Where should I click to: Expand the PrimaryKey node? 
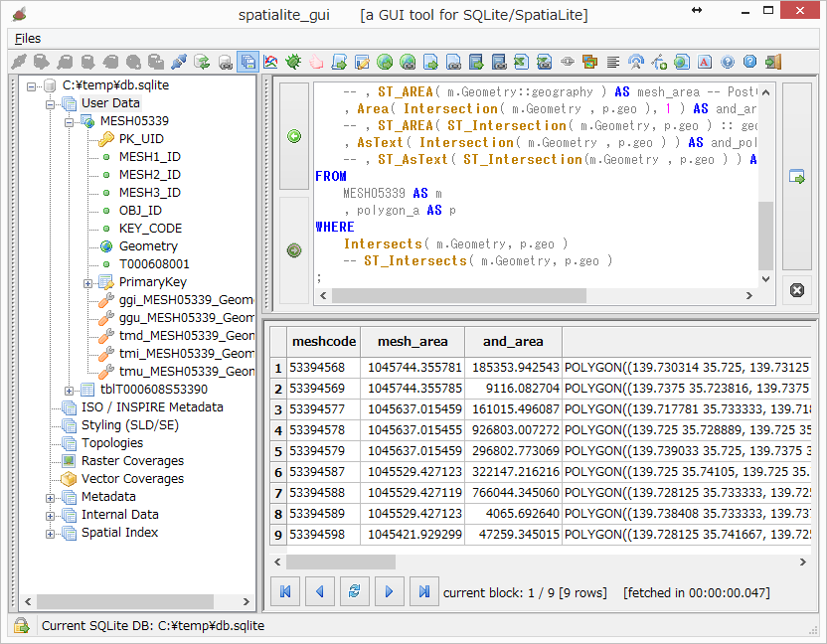point(87,282)
